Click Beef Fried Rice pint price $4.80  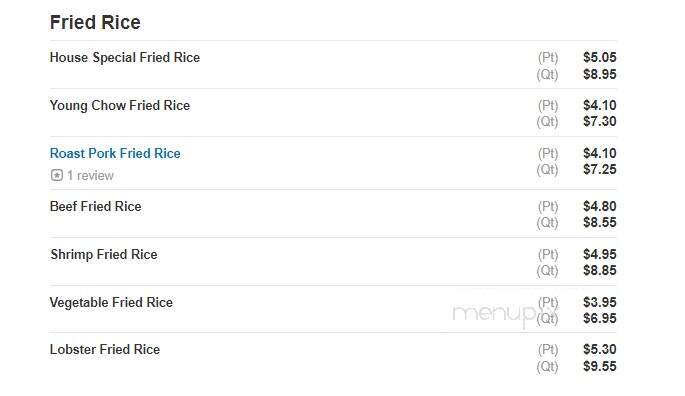pyautogui.click(x=599, y=206)
